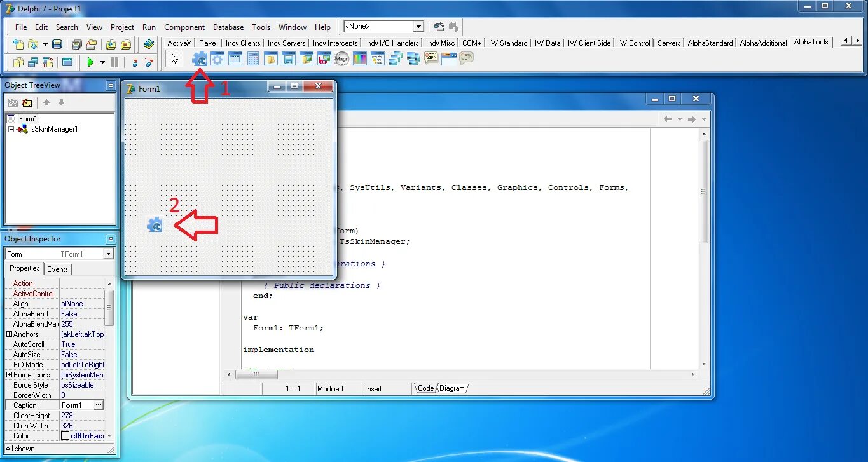The height and width of the screenshot is (462, 868).
Task: Open the Database menu
Action: (x=228, y=27)
